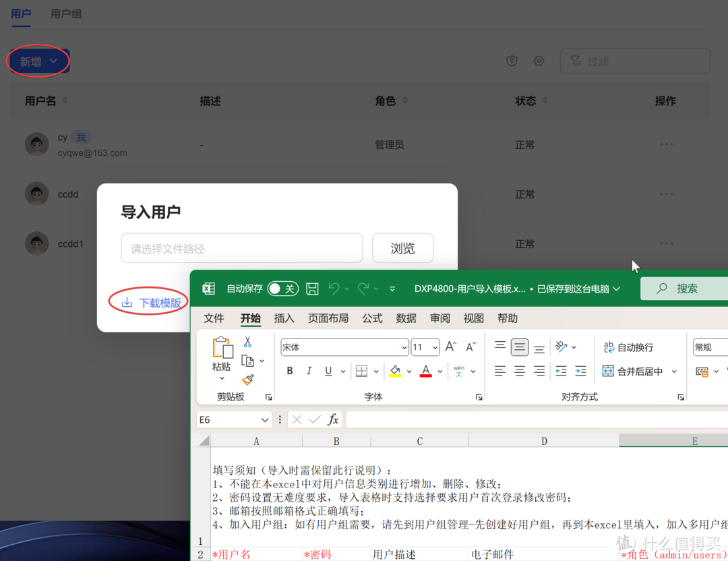Click the 下载模版 download template link
This screenshot has height=561, width=728.
click(154, 303)
